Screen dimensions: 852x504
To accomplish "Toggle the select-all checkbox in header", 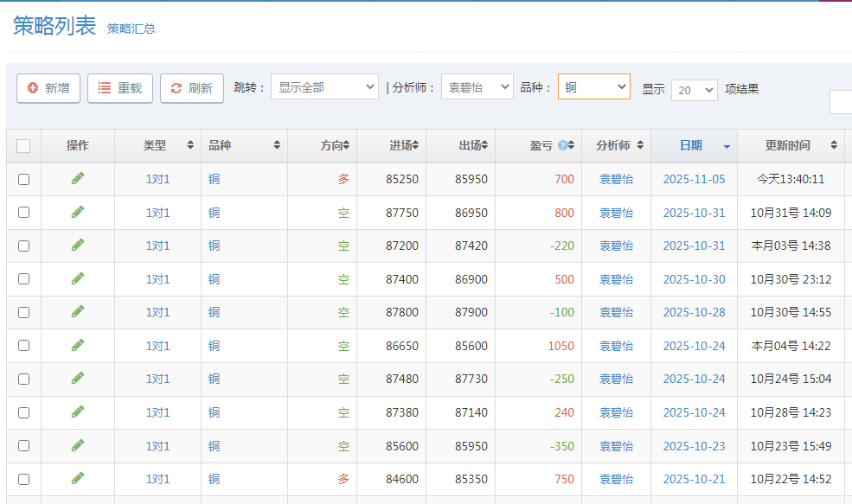I will (23, 146).
